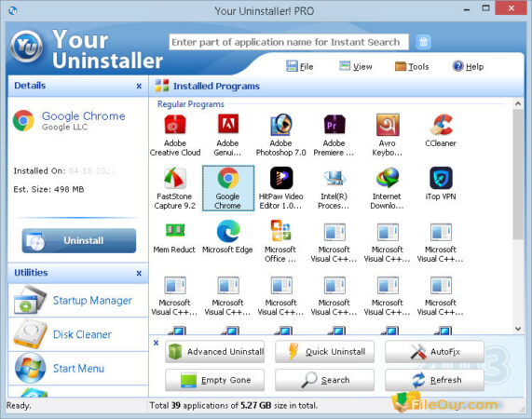Click the Regular Programs group header
The height and width of the screenshot is (419, 532).
point(191,104)
